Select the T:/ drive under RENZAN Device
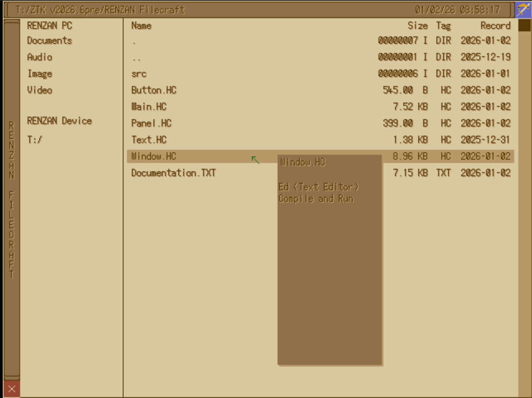 point(35,139)
